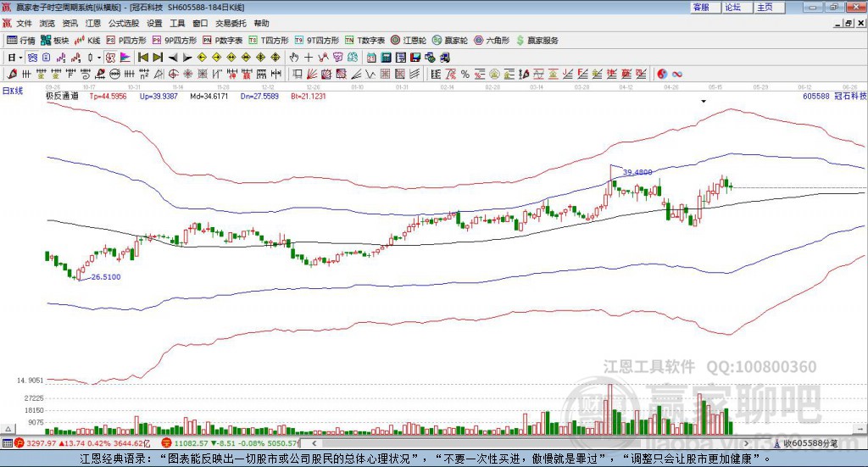
Task: Open 赢家服务 with dollar icon
Action: [x=537, y=41]
